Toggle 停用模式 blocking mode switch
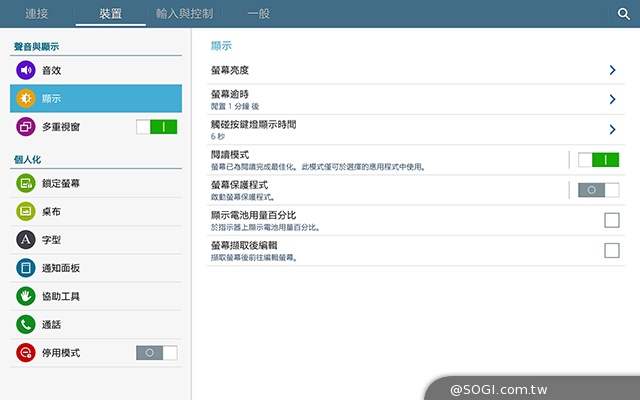 pyautogui.click(x=156, y=353)
